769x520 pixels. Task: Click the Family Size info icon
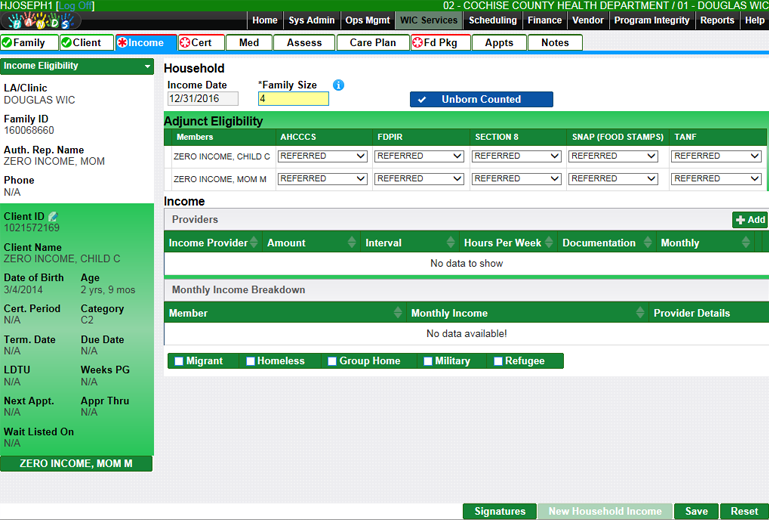(x=338, y=85)
